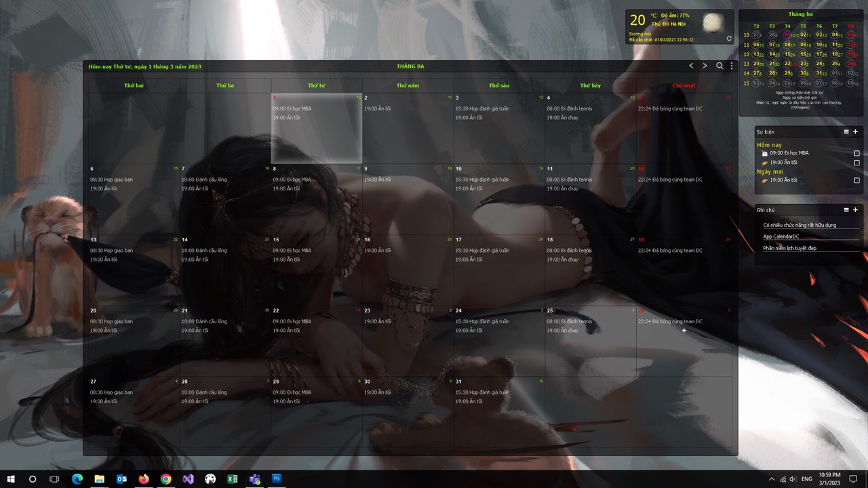868x488 pixels.
Task: Open Cortana search circle on taskbar
Action: click(32, 479)
